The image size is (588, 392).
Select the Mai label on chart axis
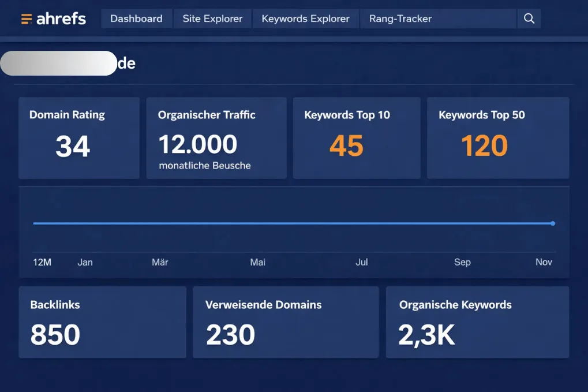(257, 262)
